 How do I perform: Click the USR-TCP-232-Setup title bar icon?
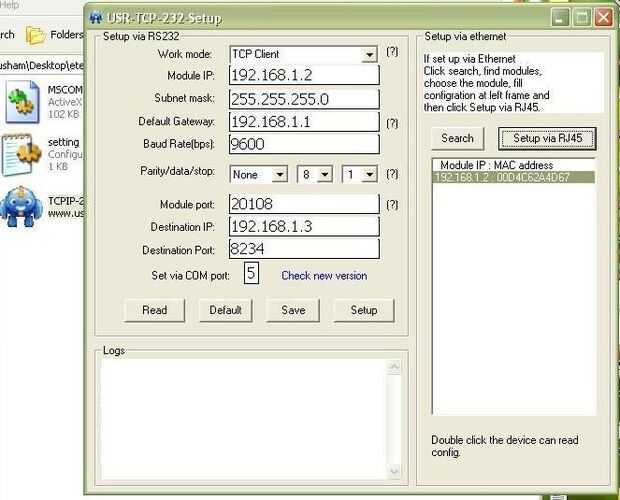coord(95,18)
